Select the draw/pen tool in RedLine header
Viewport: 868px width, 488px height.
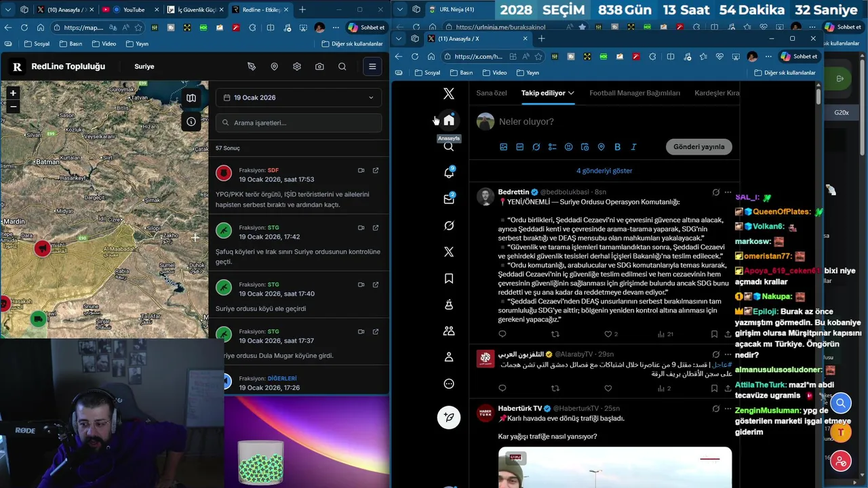click(252, 66)
